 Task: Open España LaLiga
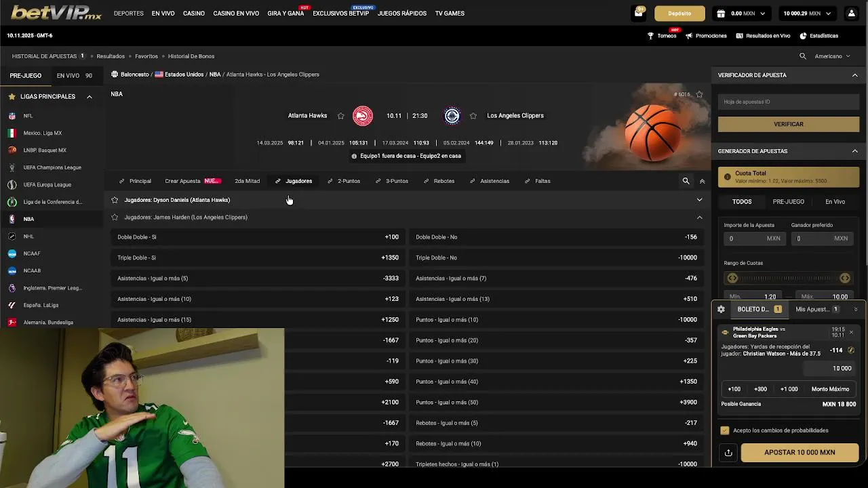click(41, 305)
